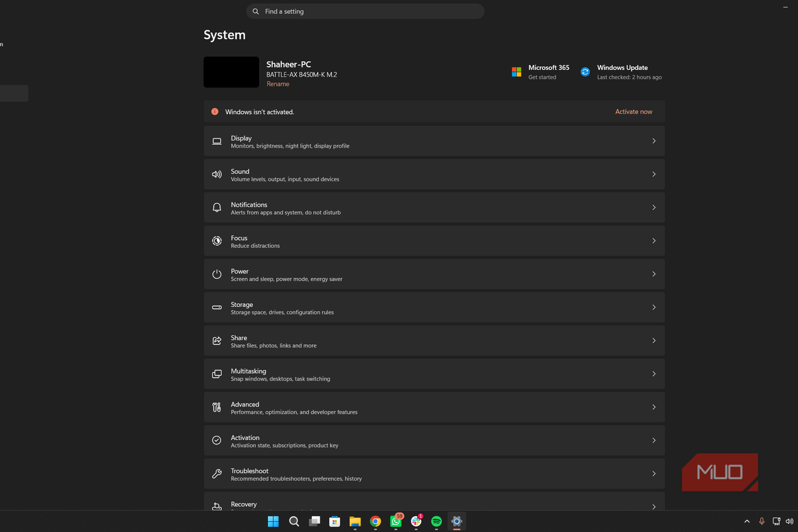Expand the Activation row chevron
Viewport: 798px width, 532px height.
654,441
